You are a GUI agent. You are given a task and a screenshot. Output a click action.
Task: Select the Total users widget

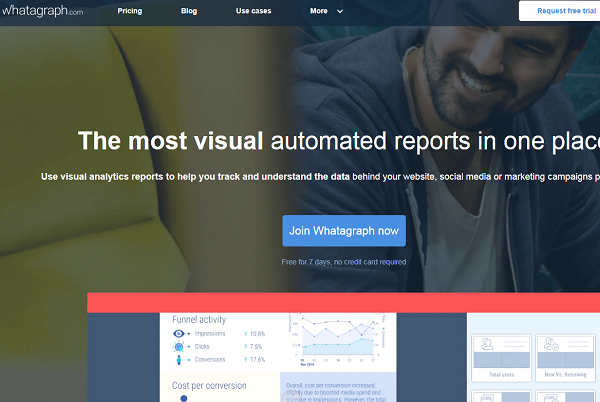point(501,358)
